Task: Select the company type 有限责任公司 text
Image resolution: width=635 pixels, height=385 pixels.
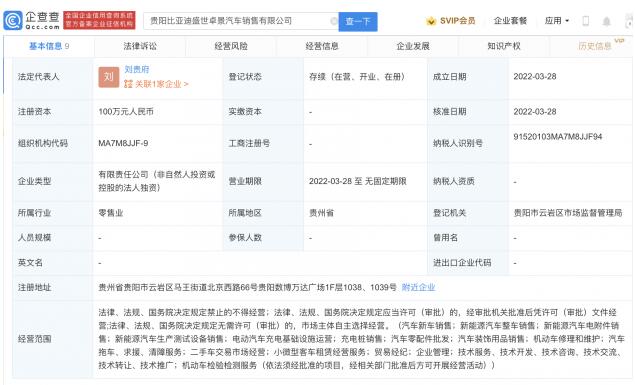Action: [157, 181]
